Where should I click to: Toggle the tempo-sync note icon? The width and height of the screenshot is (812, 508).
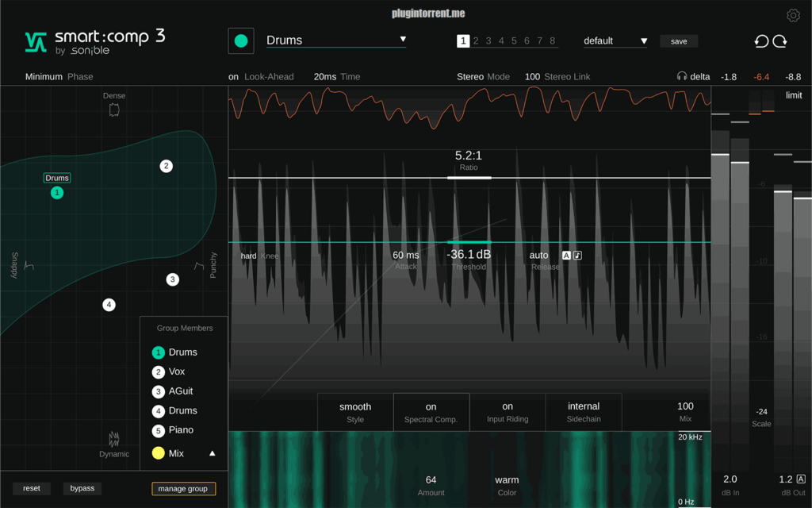coord(577,255)
